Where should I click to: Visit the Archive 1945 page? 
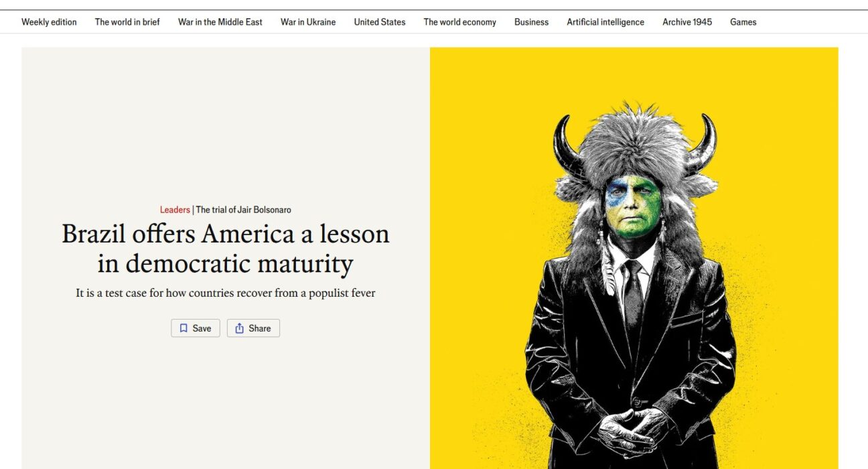(x=687, y=22)
